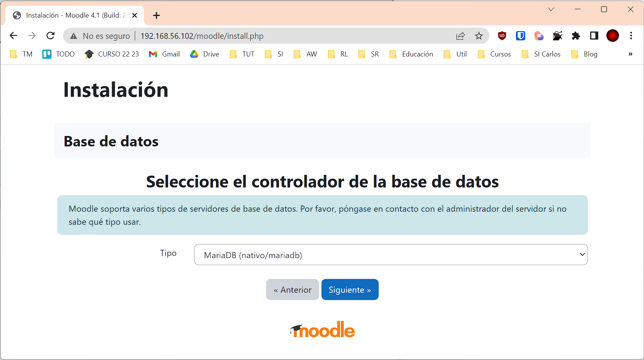Viewport: 644px width, 360px height.
Task: Share the current page
Action: (x=460, y=36)
